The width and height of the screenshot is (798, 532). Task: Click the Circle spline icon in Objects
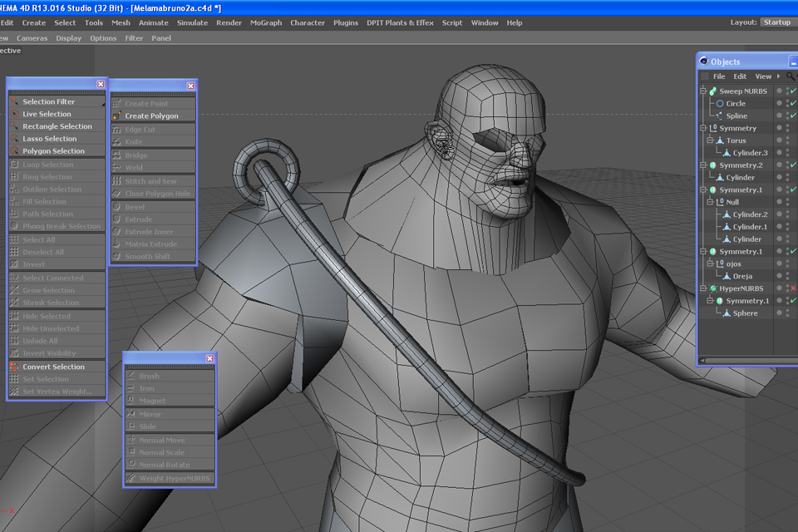click(x=720, y=103)
